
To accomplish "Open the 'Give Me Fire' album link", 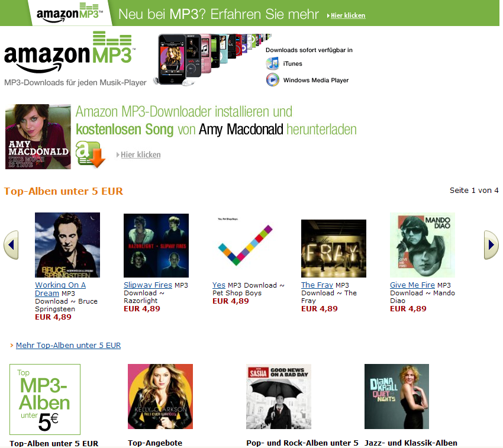I will (x=412, y=285).
